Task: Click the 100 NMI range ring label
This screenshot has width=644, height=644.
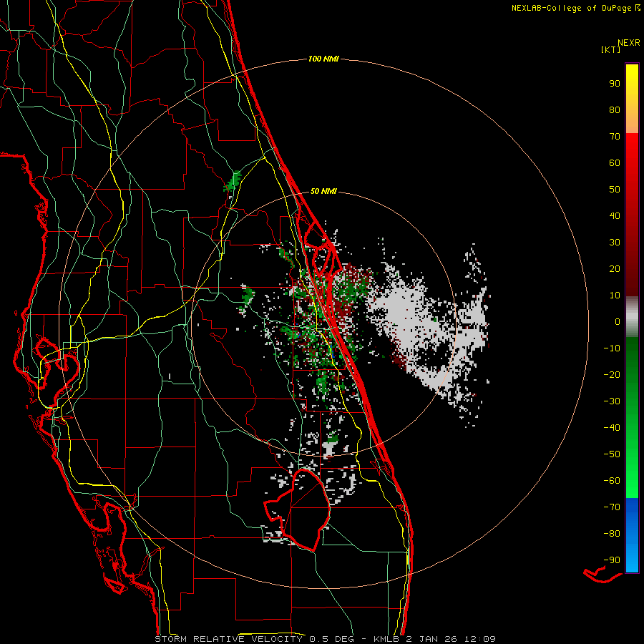Action: tap(323, 59)
